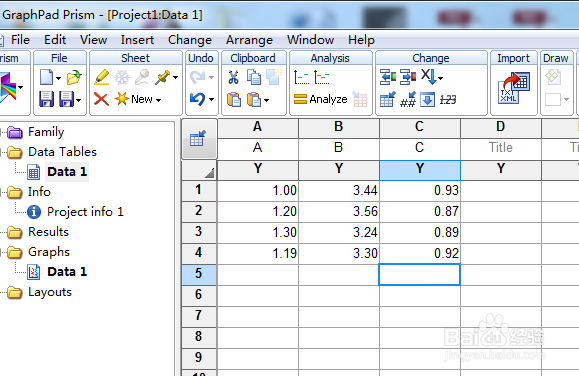This screenshot has width=579, height=376.
Task: Open the Edit menu
Action: pos(55,40)
